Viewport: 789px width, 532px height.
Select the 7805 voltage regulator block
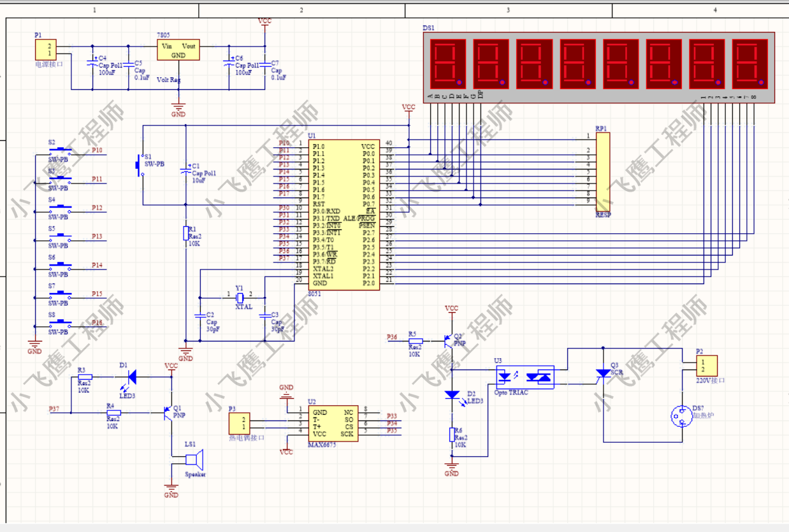coord(178,50)
